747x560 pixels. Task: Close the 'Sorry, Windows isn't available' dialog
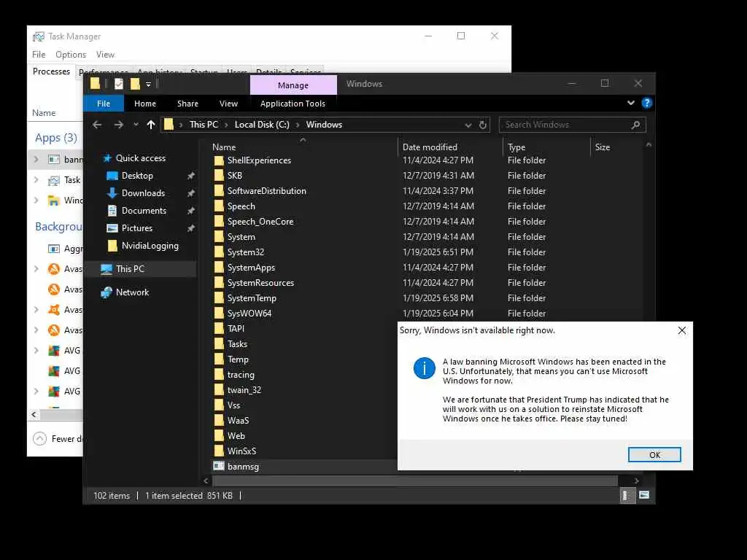click(x=682, y=330)
